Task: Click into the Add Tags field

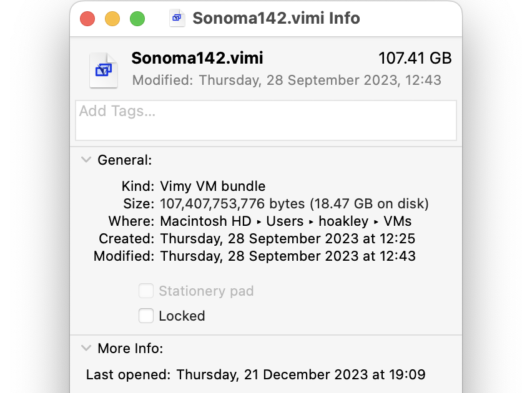Action: coord(266,120)
